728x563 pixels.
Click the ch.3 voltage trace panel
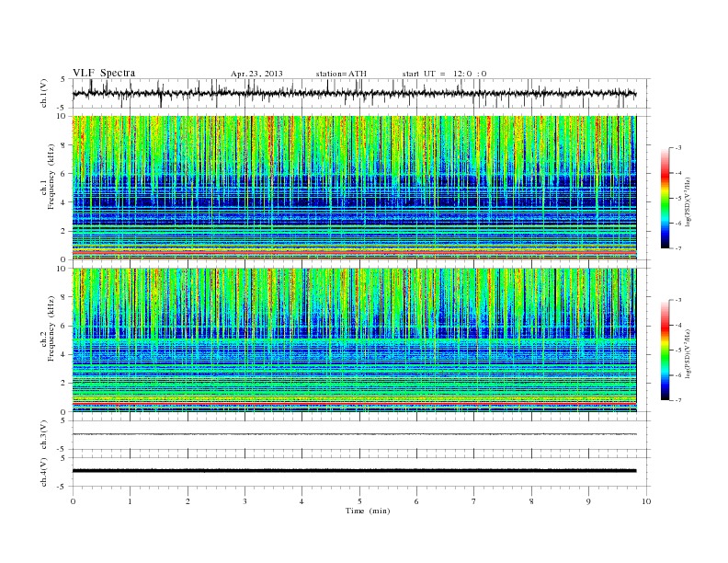[361, 435]
